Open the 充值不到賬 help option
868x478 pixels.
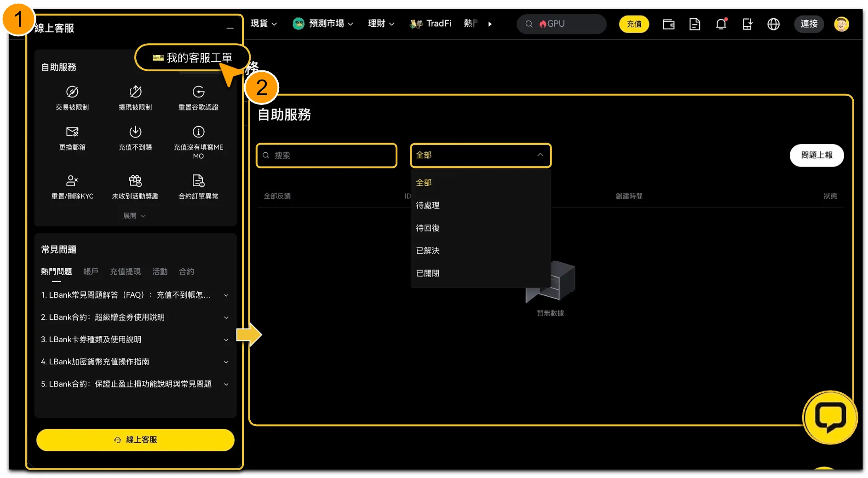tap(135, 138)
